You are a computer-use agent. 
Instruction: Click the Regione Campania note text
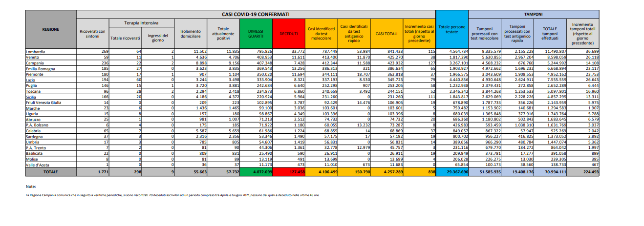pyautogui.click(x=173, y=195)
